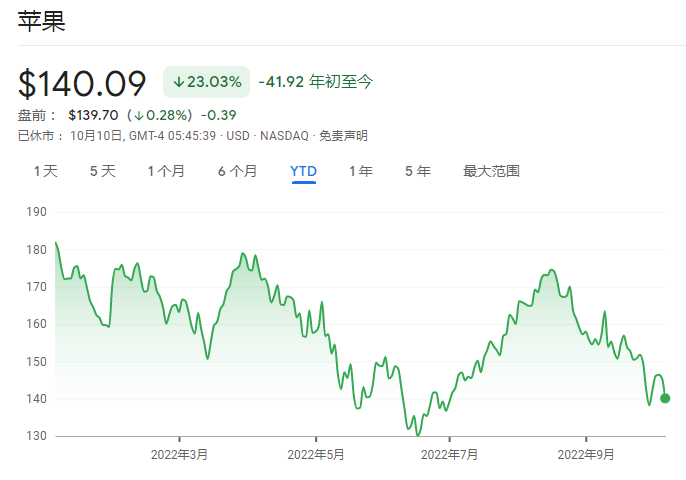The height and width of the screenshot is (480, 686).
Task: Click the chart's lowest point near 130
Action: click(417, 434)
